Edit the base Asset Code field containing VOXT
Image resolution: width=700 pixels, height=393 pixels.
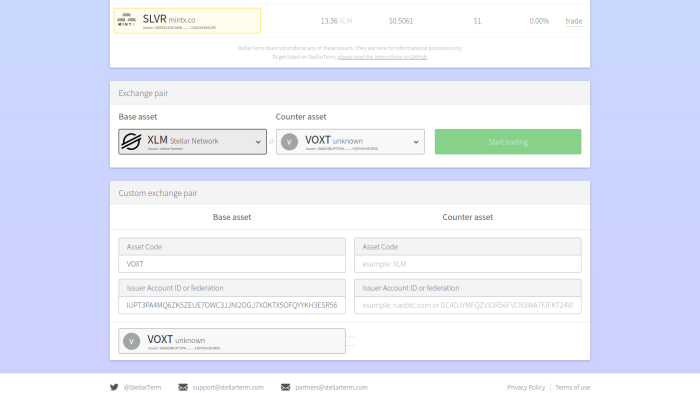point(232,264)
